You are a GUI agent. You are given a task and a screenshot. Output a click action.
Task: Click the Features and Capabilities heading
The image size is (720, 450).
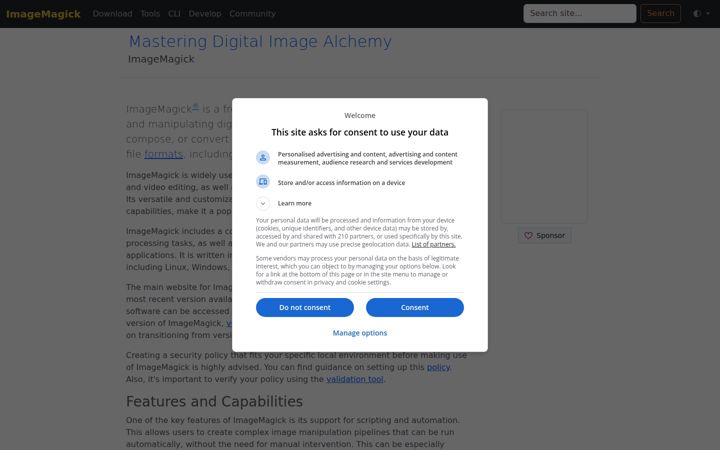point(214,401)
